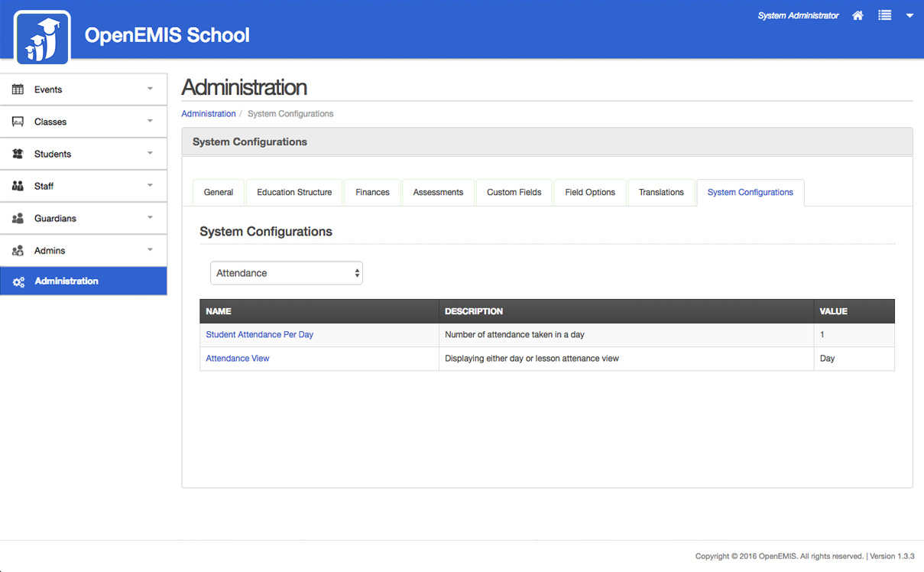924x572 pixels.
Task: Expand the Events menu chevron
Action: (x=150, y=89)
